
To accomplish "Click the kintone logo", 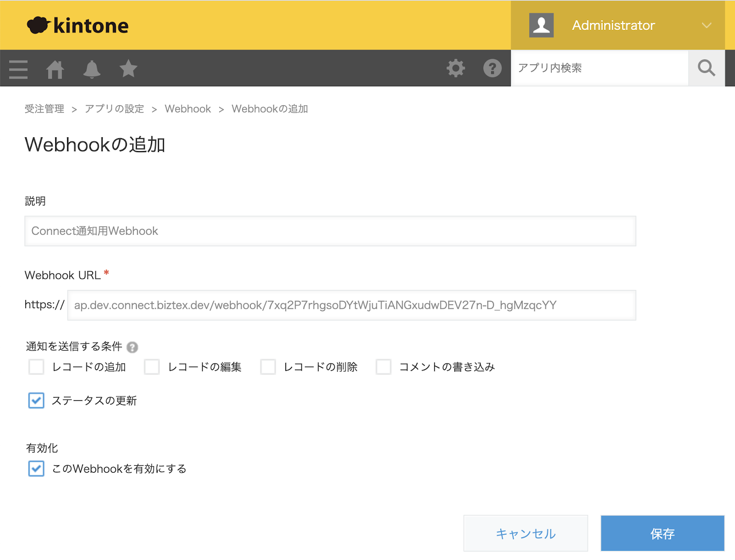I will (78, 25).
